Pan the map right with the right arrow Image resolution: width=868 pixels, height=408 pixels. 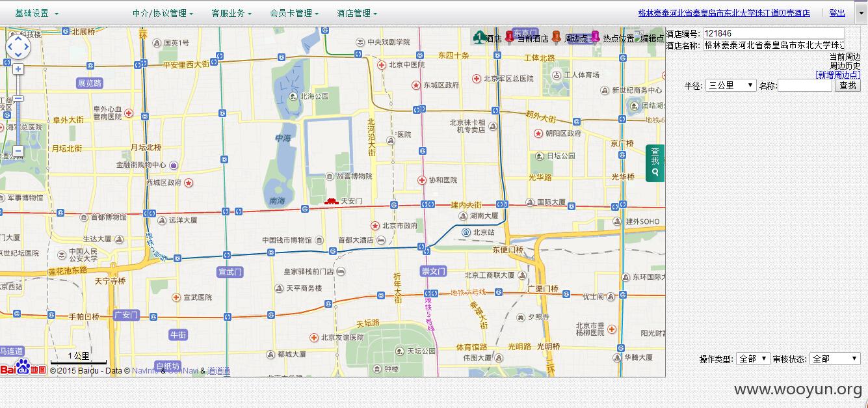[27, 47]
